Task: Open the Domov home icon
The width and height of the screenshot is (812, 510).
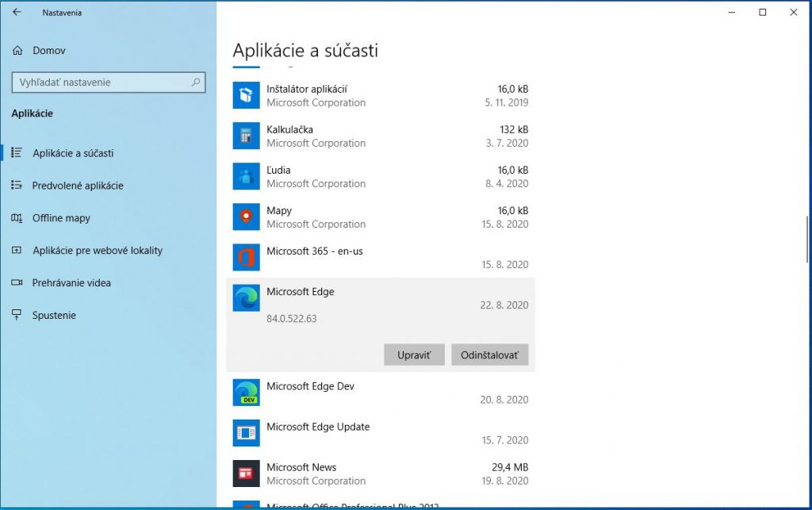Action: (17, 51)
